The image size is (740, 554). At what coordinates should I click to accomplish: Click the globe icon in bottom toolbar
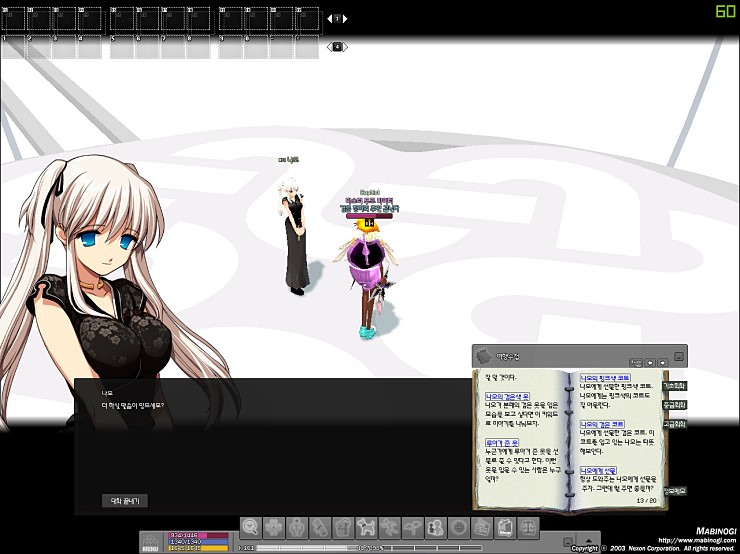pos(459,526)
